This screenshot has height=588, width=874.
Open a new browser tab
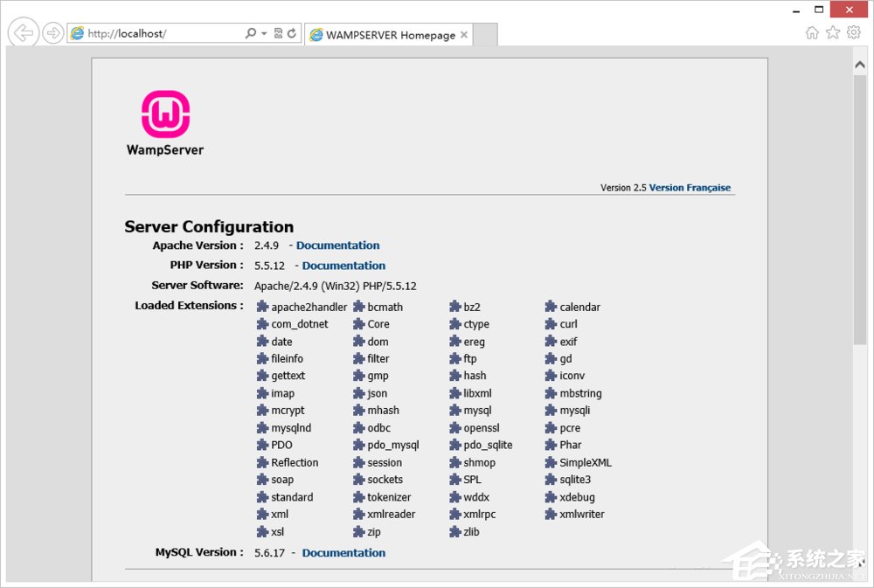(487, 35)
